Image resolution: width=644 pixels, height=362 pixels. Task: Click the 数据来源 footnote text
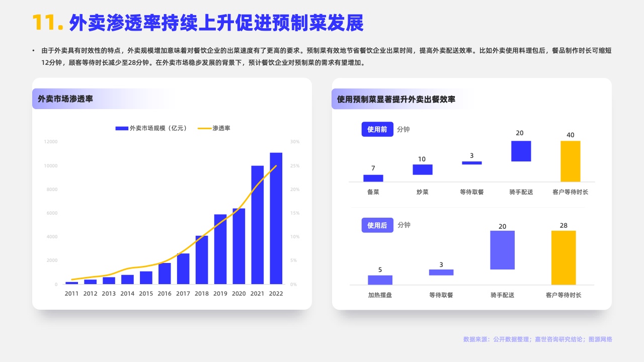click(x=537, y=339)
